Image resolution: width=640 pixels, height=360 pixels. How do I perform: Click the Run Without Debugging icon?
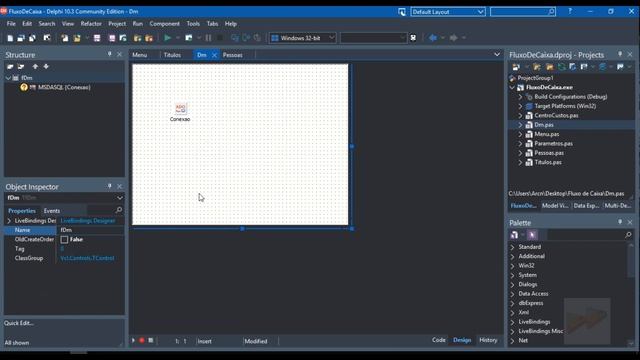(x=189, y=38)
